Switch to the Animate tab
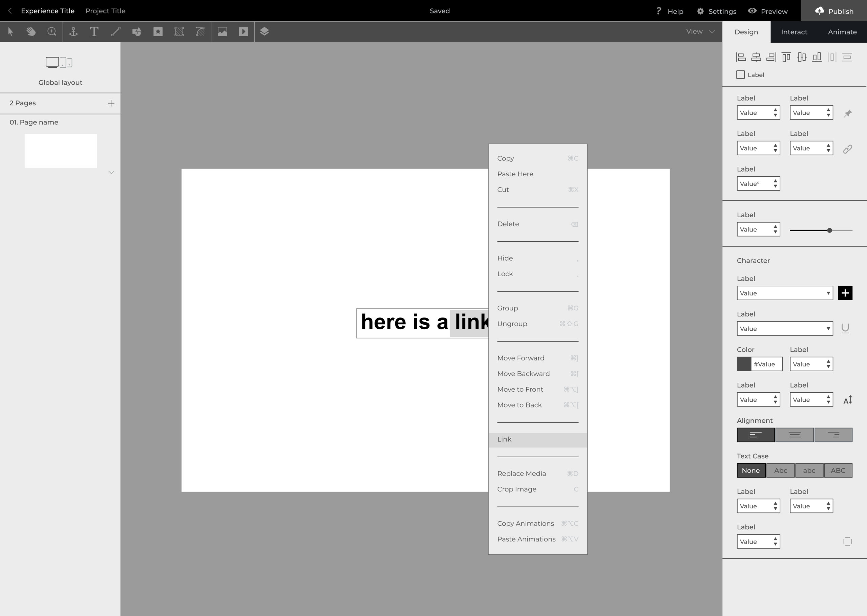The image size is (867, 616). 842,32
